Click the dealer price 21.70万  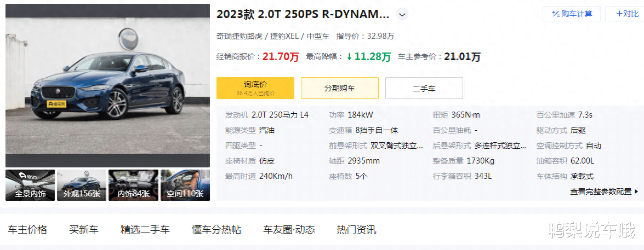[x=281, y=56]
